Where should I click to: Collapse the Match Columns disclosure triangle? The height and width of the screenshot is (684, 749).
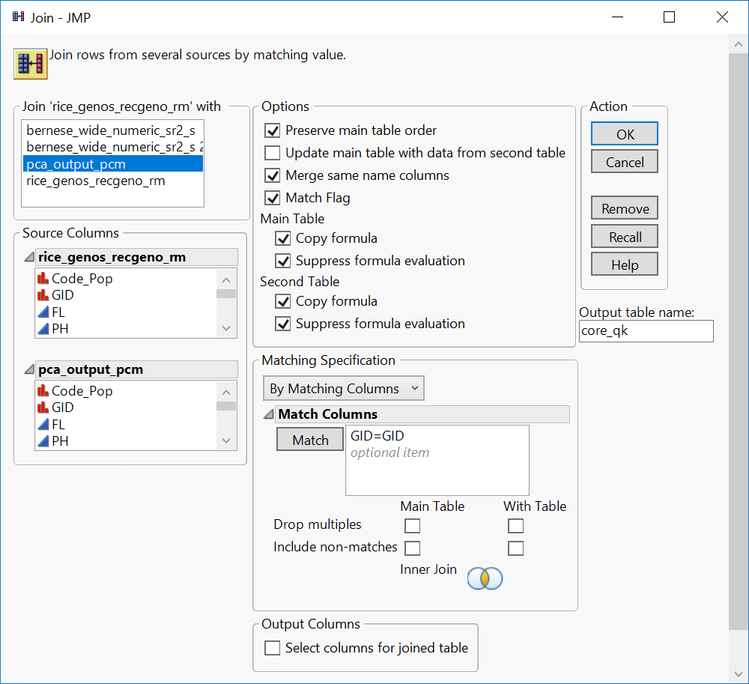coord(269,414)
